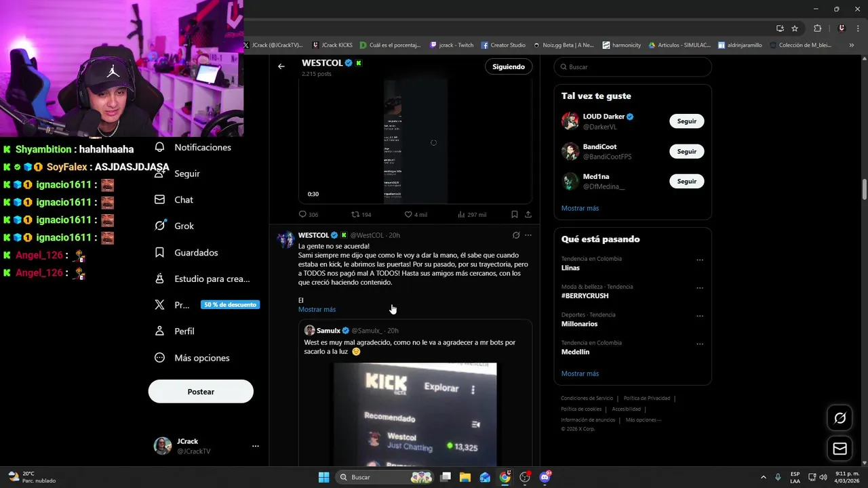Open Chat in the X sidebar
This screenshot has width=868, height=488.
[x=174, y=200]
